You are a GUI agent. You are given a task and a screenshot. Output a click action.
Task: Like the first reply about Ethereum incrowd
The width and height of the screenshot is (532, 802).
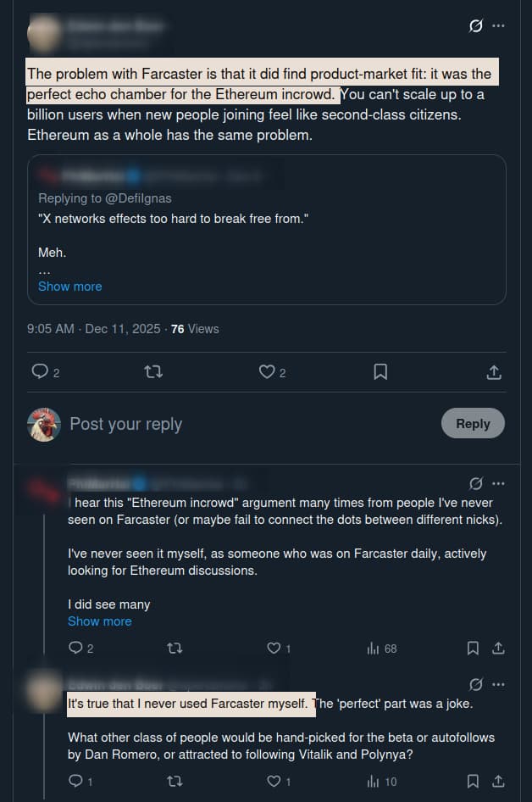274,649
